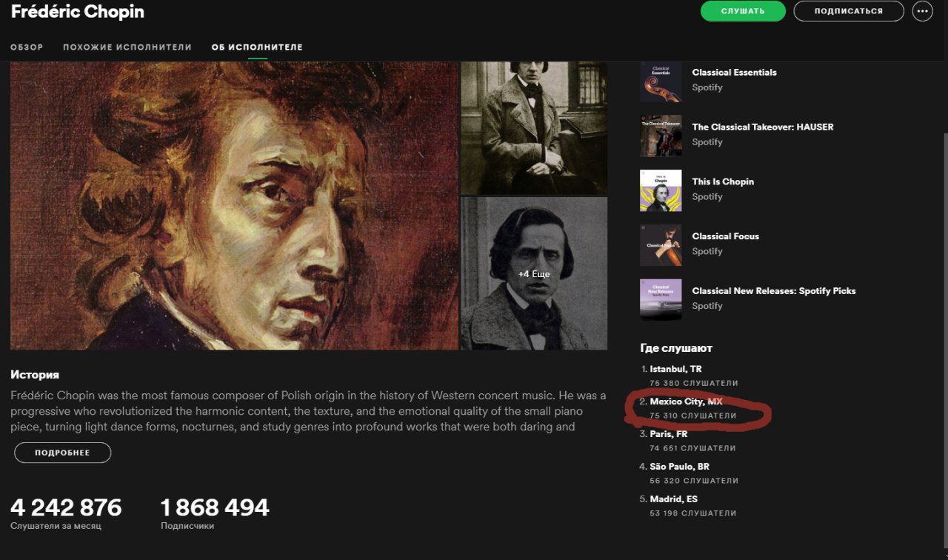Image resolution: width=948 pixels, height=560 pixels.
Task: Open This Is Chopin playlist cover
Action: [661, 190]
